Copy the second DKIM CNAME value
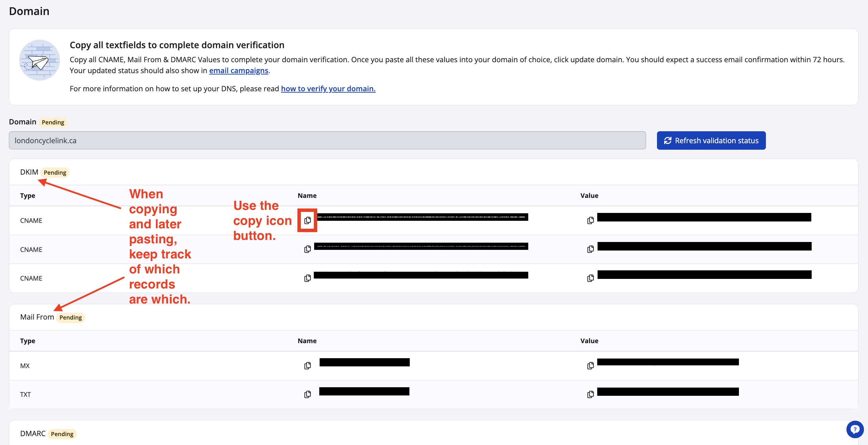This screenshot has height=445, width=868. tap(590, 249)
